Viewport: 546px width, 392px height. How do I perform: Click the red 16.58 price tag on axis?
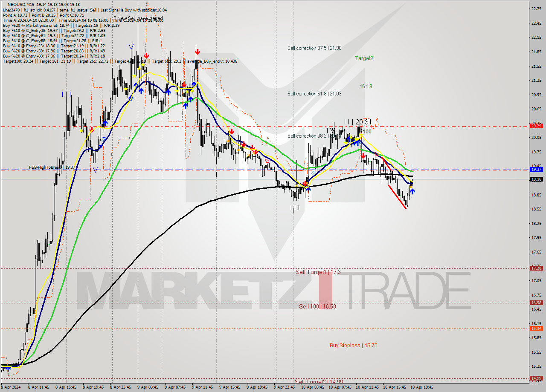536,303
